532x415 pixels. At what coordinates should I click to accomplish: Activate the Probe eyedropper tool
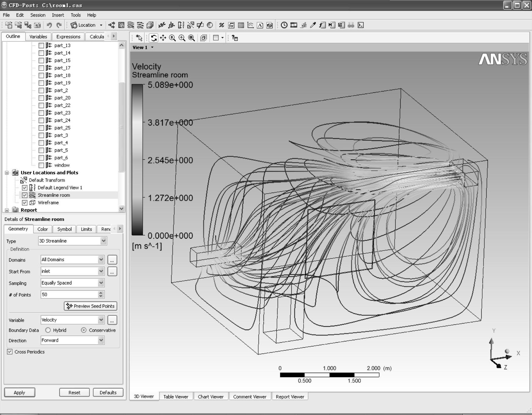coord(313,25)
